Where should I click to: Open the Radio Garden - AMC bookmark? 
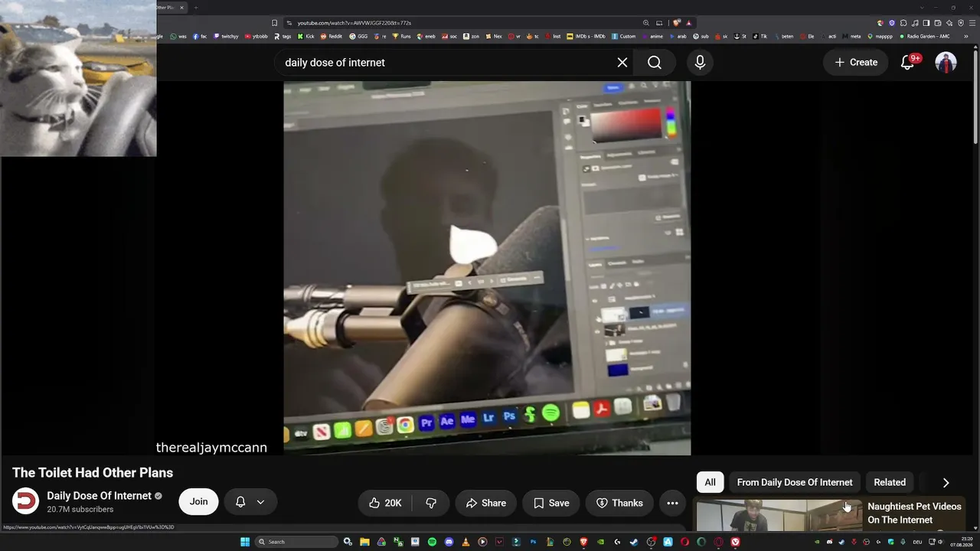tap(924, 36)
